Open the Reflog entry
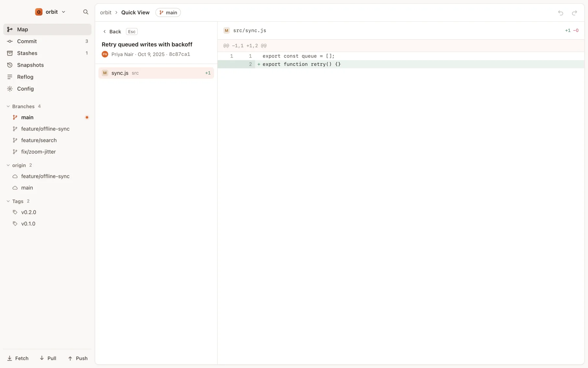 click(47, 77)
